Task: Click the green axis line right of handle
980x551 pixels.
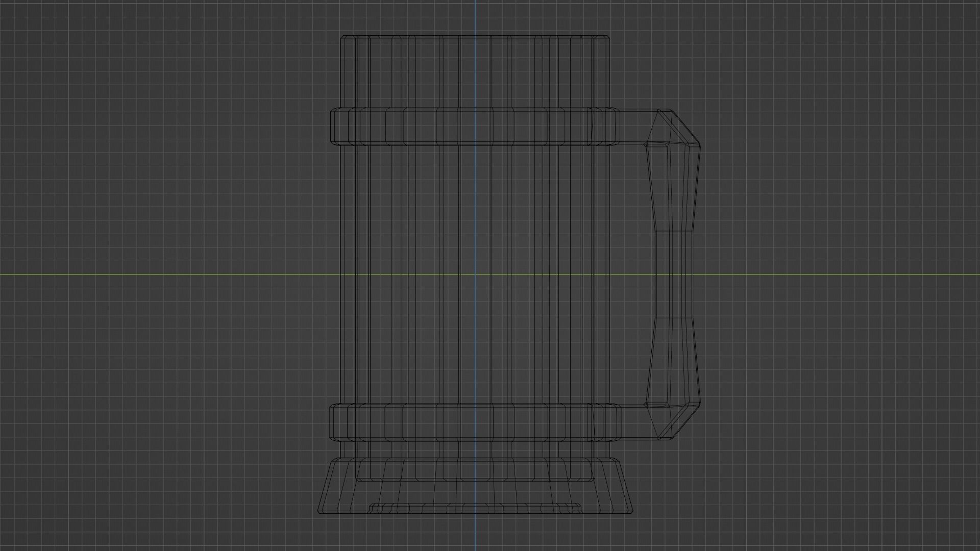Action: [842, 274]
